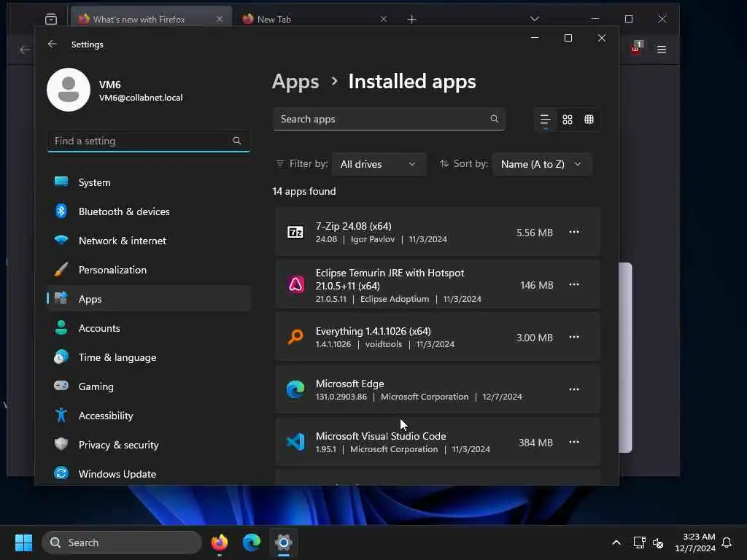Open more options for Microsoft Edge
Screen dimensions: 747x560
pos(574,389)
